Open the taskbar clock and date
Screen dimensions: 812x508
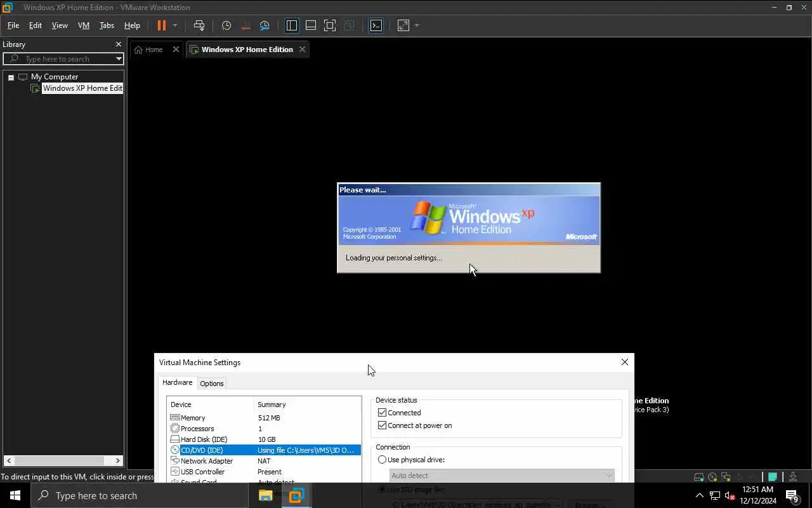(758, 496)
